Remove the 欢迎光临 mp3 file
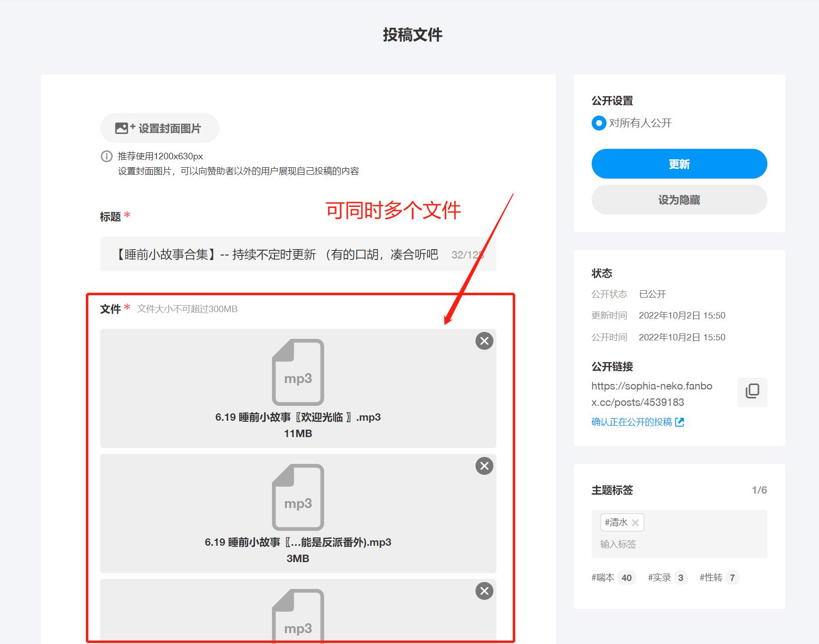 [x=484, y=341]
